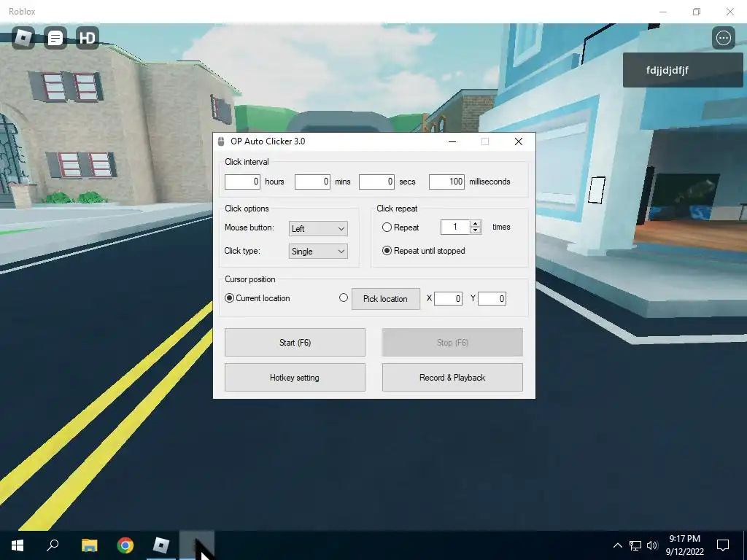Image resolution: width=747 pixels, height=560 pixels.
Task: Open the Mouse button dropdown
Action: 318,228
